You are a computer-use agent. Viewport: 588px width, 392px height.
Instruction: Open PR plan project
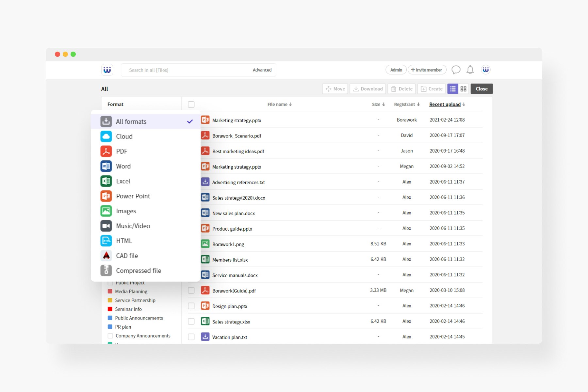pos(123,327)
